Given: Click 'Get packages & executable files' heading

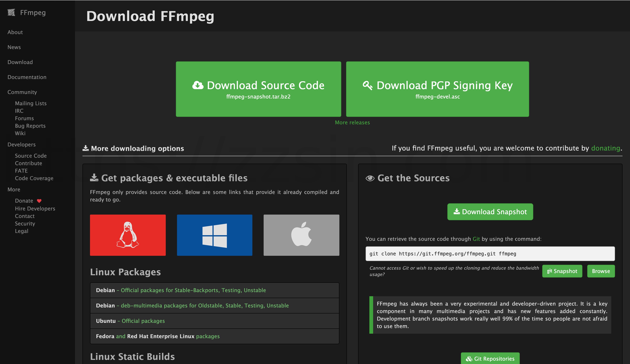Looking at the screenshot, I should point(174,178).
